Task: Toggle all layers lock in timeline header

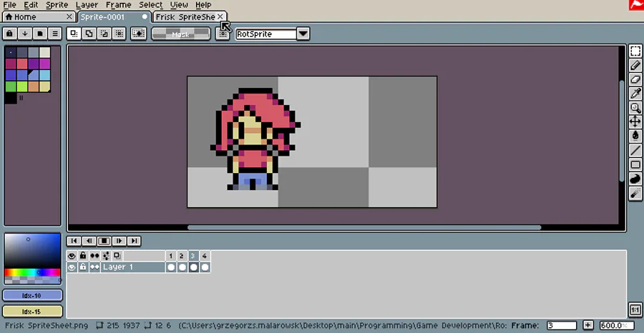Action: 83,256
